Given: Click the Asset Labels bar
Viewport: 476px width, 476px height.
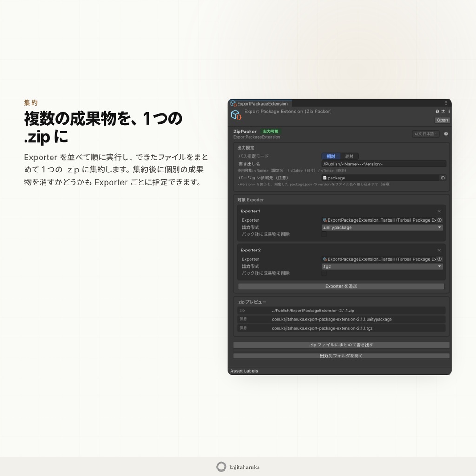Looking at the screenshot, I should click(339, 371).
